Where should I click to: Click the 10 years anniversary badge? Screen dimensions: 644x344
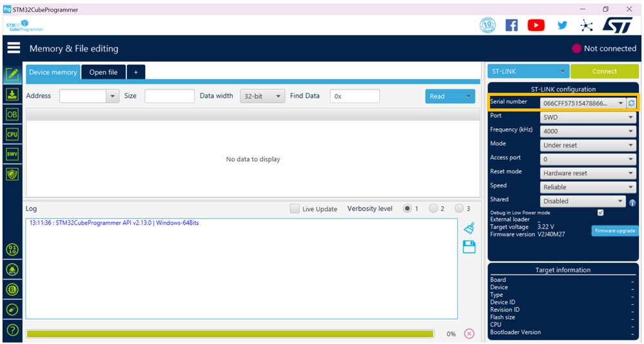point(487,26)
